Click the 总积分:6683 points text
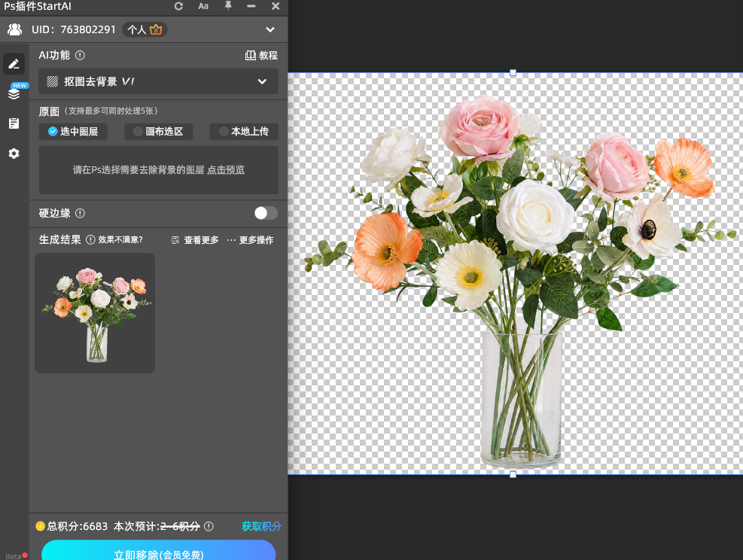This screenshot has width=743, height=560. (x=78, y=526)
